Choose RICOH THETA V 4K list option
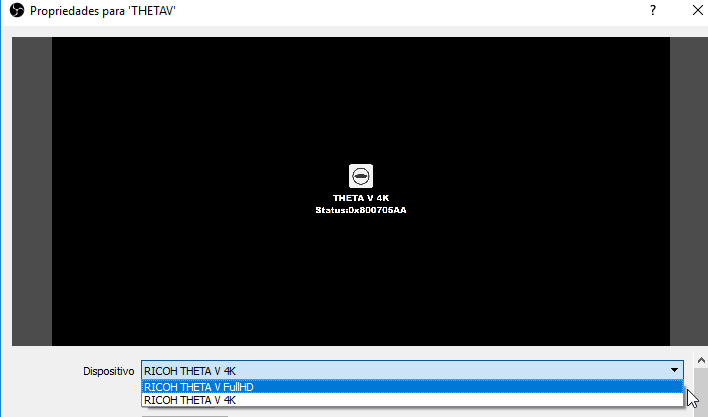The image size is (708, 417). (x=412, y=400)
